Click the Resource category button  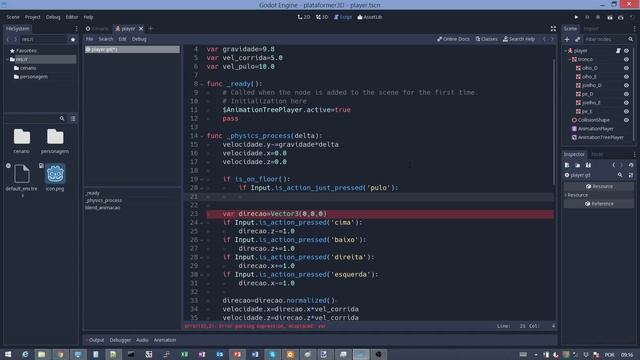599,187
